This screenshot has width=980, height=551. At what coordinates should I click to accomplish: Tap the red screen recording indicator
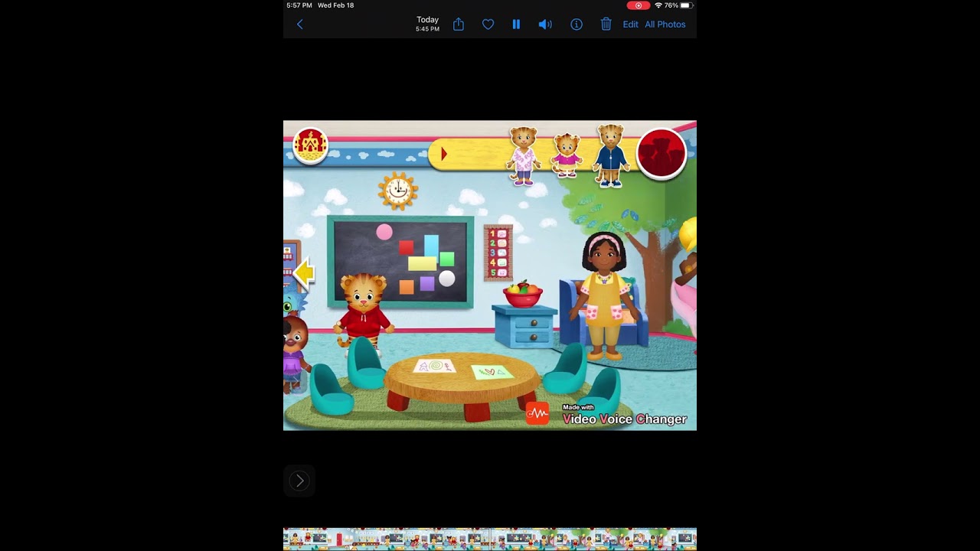coord(639,5)
